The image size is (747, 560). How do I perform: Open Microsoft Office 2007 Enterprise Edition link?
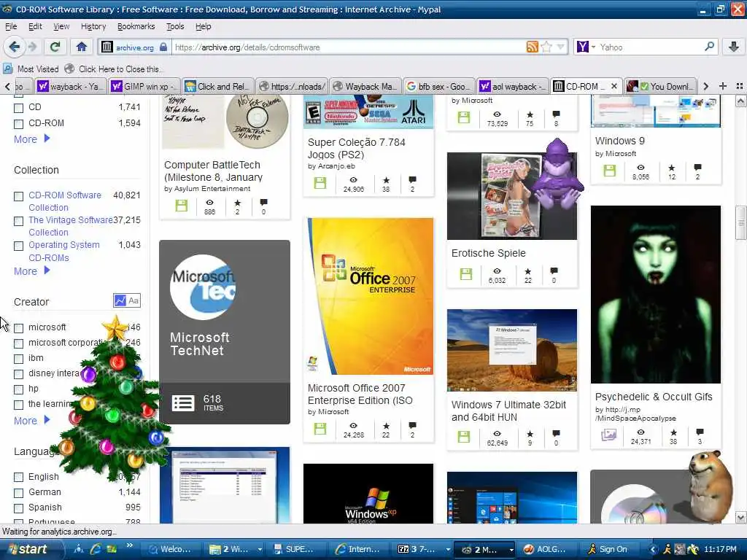click(x=360, y=394)
